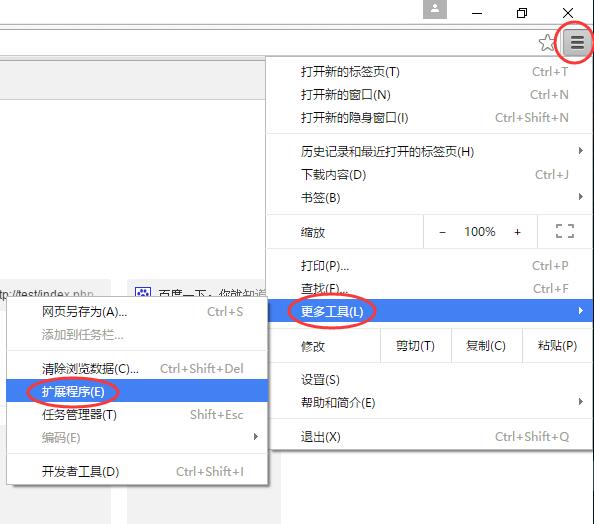Click 清除浏览数据(C)... entry
This screenshot has height=524, width=594.
pos(137,368)
